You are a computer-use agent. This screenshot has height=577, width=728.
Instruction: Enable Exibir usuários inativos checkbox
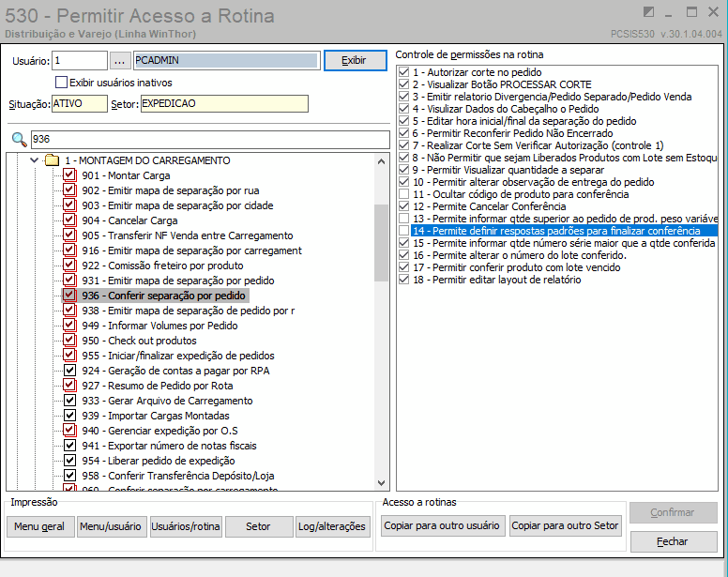pyautogui.click(x=61, y=83)
